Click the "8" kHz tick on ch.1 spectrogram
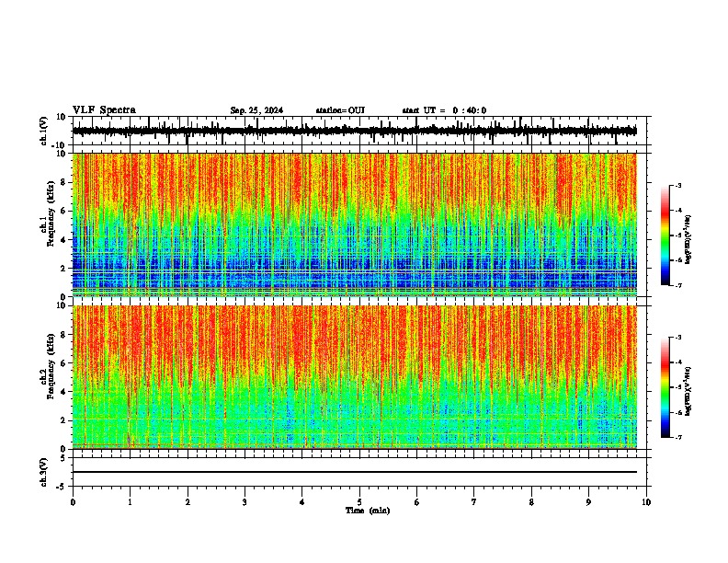This screenshot has height=563, width=728. tap(64, 182)
